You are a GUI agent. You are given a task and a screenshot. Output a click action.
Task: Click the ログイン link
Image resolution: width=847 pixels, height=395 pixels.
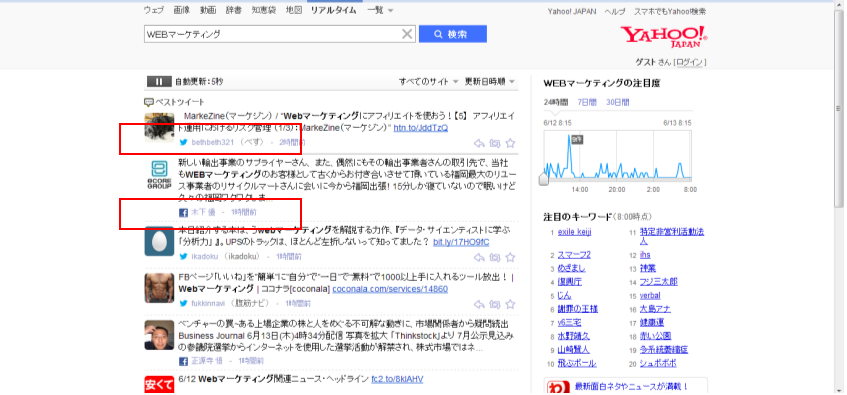coord(690,63)
